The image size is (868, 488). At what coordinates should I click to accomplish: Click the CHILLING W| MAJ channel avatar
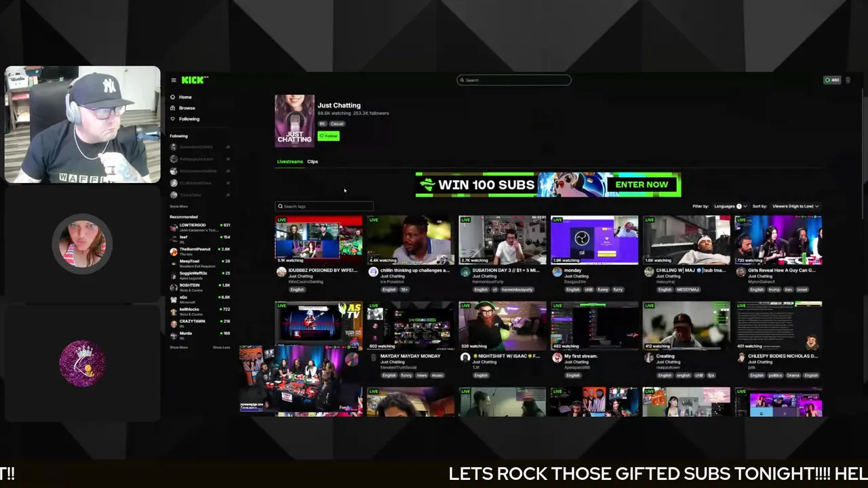click(x=649, y=272)
